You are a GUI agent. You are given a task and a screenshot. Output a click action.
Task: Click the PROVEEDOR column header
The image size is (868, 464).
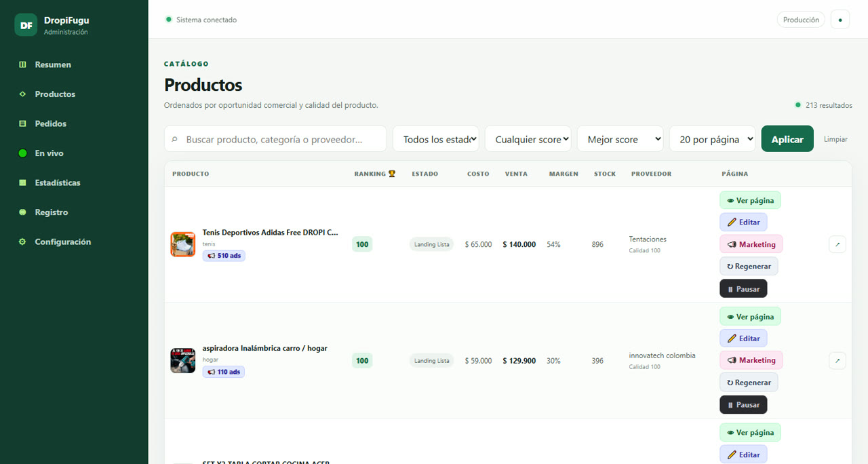click(651, 174)
